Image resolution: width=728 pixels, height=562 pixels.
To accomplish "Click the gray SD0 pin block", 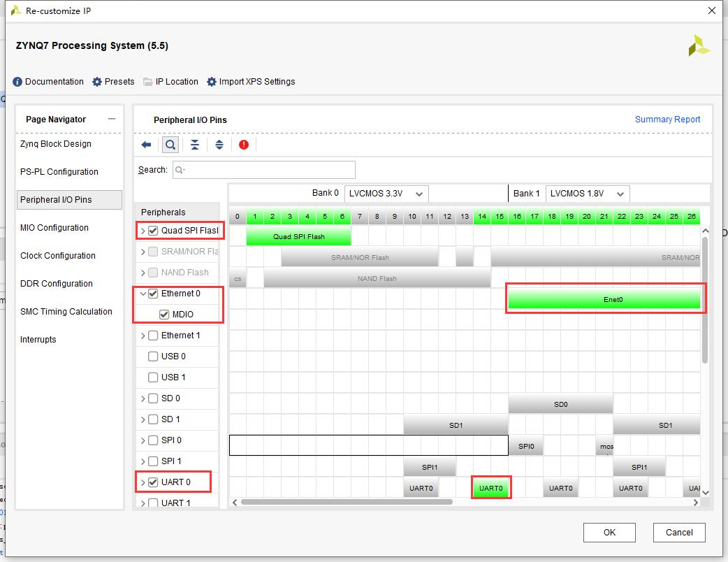I will [560, 405].
